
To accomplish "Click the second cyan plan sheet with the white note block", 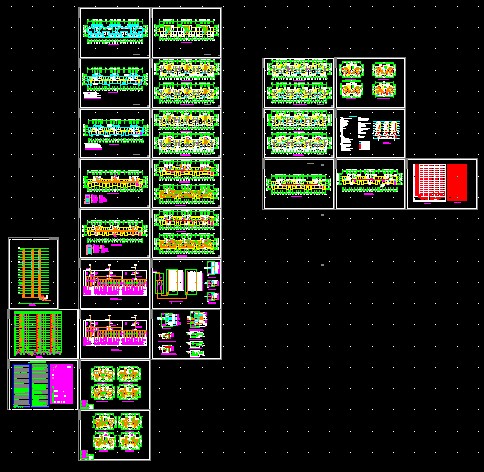I will coord(115,83).
